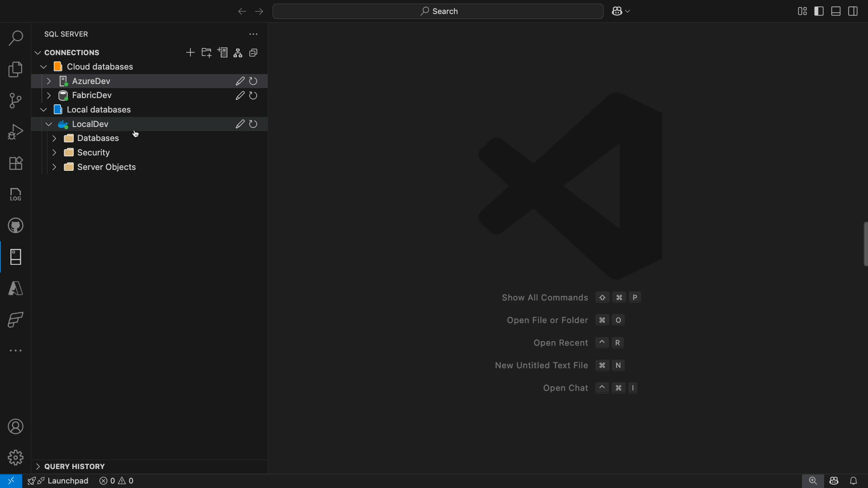Select the Cloud databases group label
Viewport: 868px width, 488px height.
point(100,67)
